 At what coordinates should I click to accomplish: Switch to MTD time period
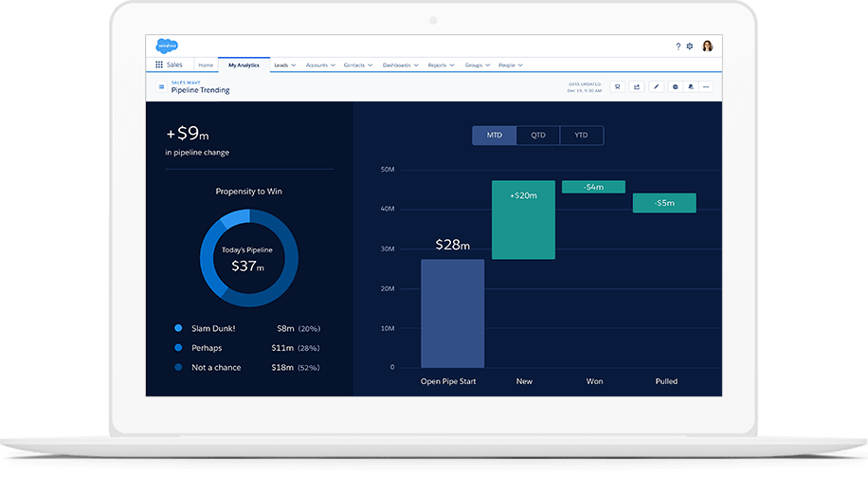point(495,136)
